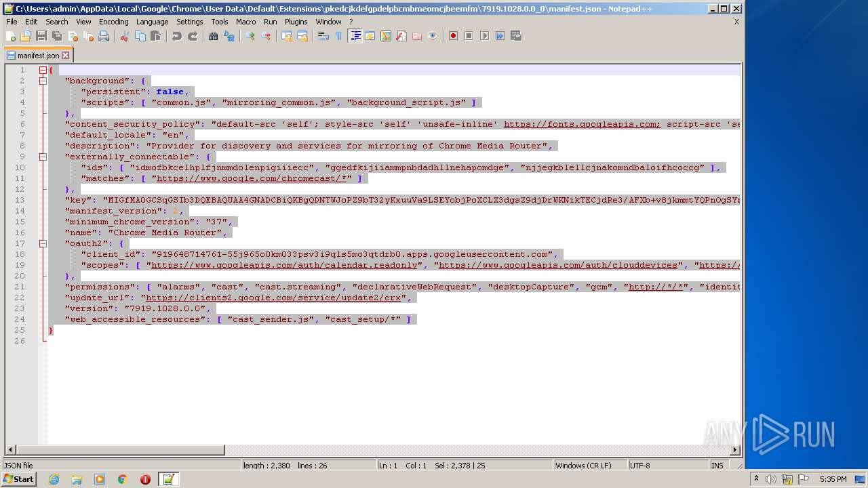Open the Search menu
Image resolution: width=868 pixels, height=488 pixels.
tap(57, 22)
